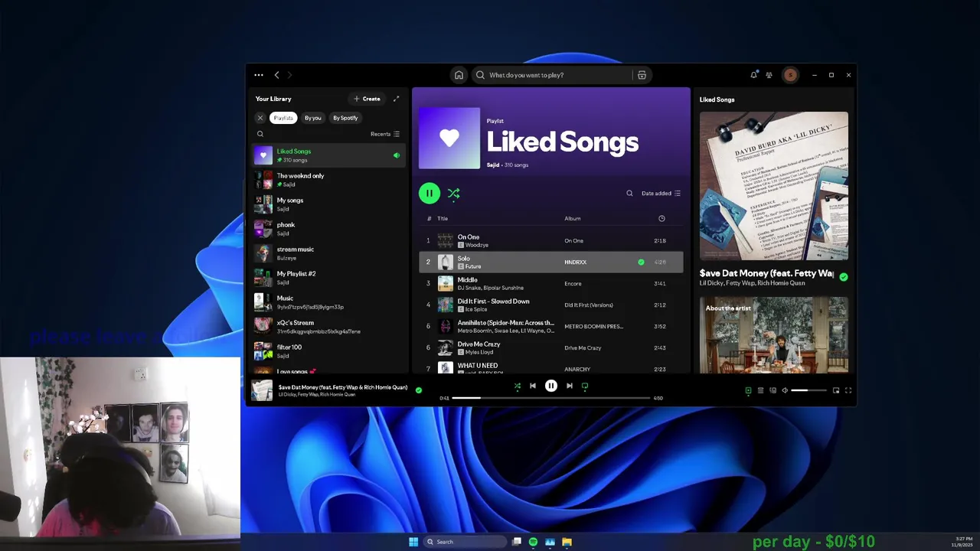Enable shuffle beside the big pause button
This screenshot has height=551, width=980.
[x=454, y=194]
